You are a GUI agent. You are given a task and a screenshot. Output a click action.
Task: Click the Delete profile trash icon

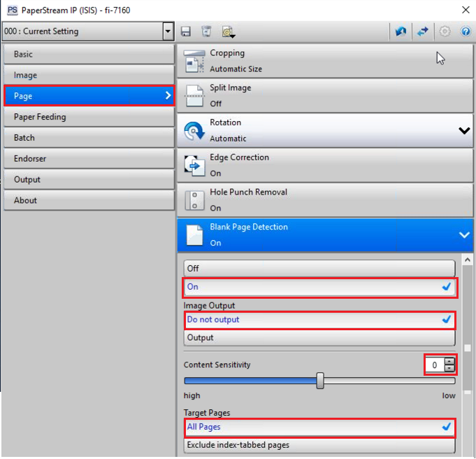206,31
